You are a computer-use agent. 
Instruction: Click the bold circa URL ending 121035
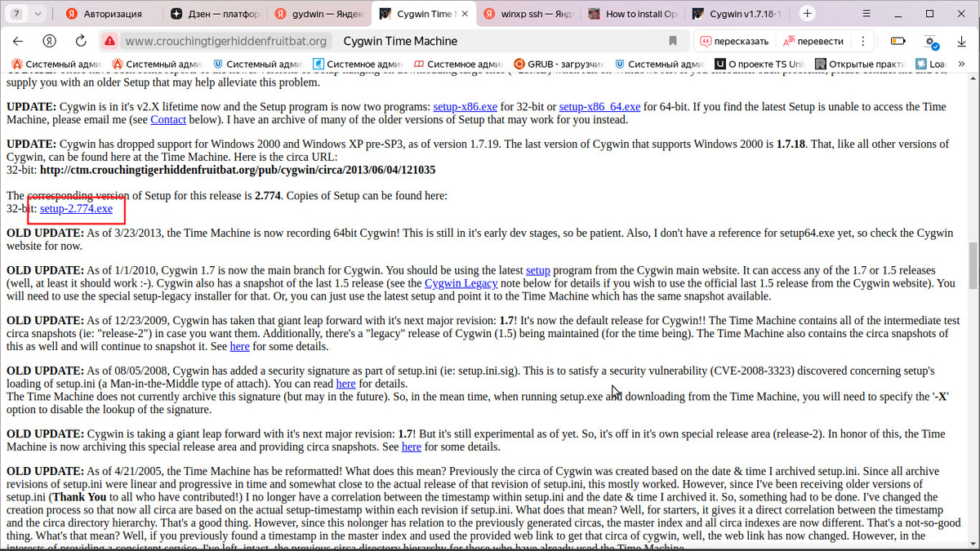pyautogui.click(x=238, y=170)
